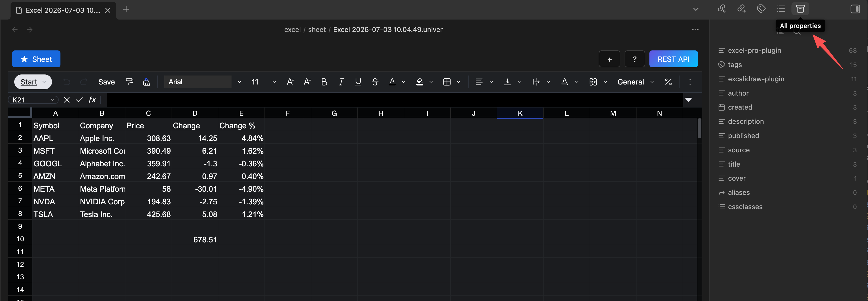
Task: Open the font color picker arrow
Action: click(x=404, y=82)
